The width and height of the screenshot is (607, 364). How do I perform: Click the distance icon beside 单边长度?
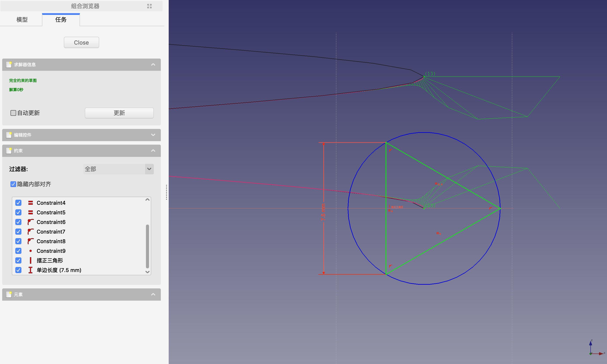coord(30,270)
